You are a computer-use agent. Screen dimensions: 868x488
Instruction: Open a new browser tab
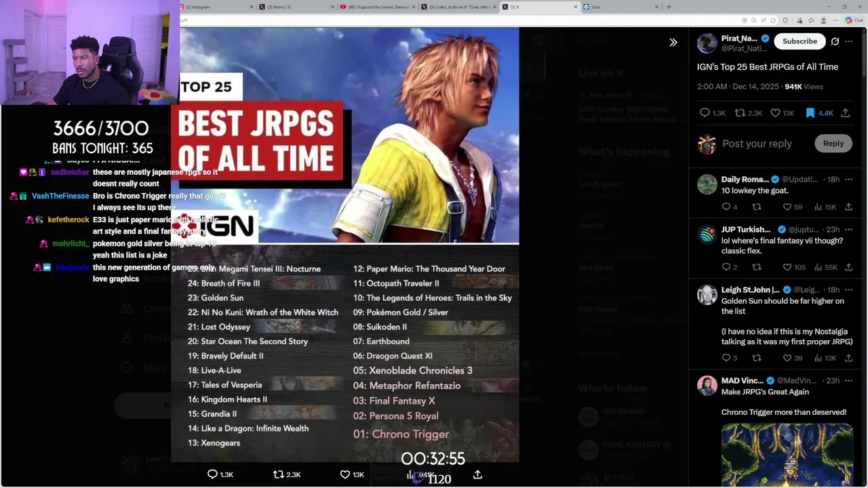pos(669,7)
